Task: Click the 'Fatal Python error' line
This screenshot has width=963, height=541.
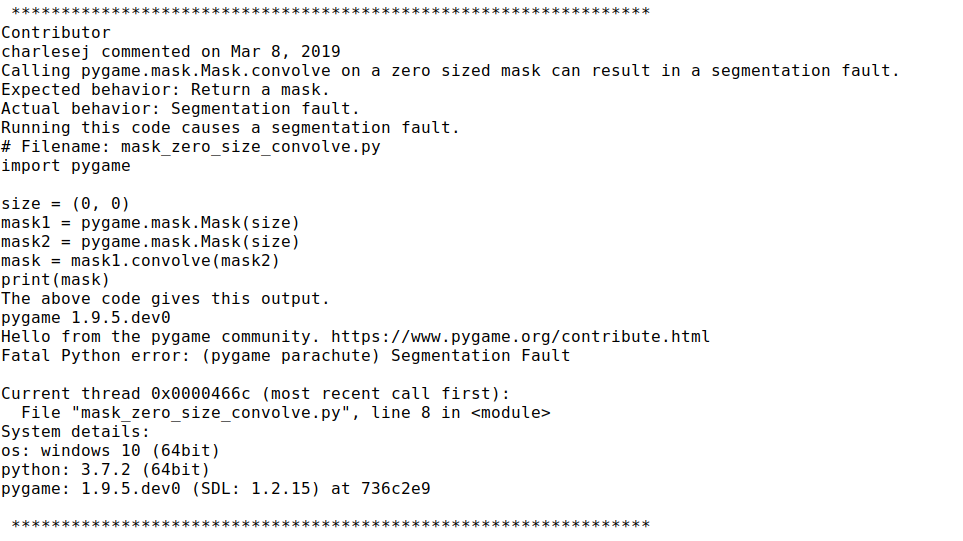Action: point(285,356)
